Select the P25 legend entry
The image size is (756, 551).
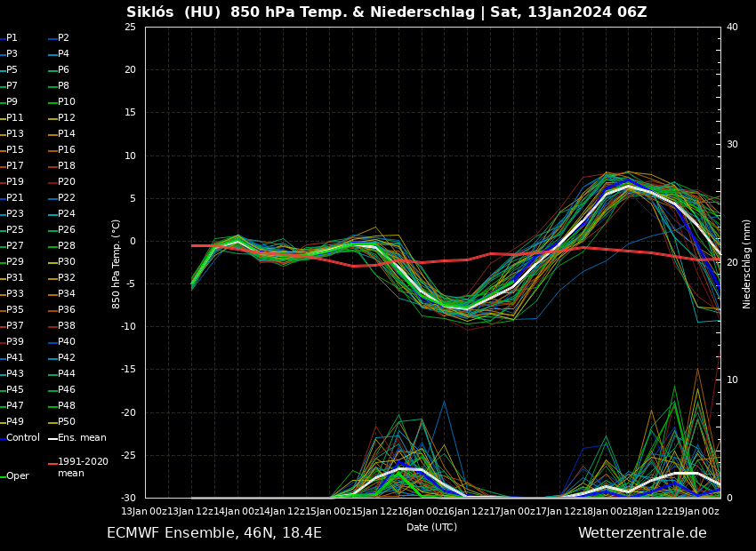[x=15, y=230]
